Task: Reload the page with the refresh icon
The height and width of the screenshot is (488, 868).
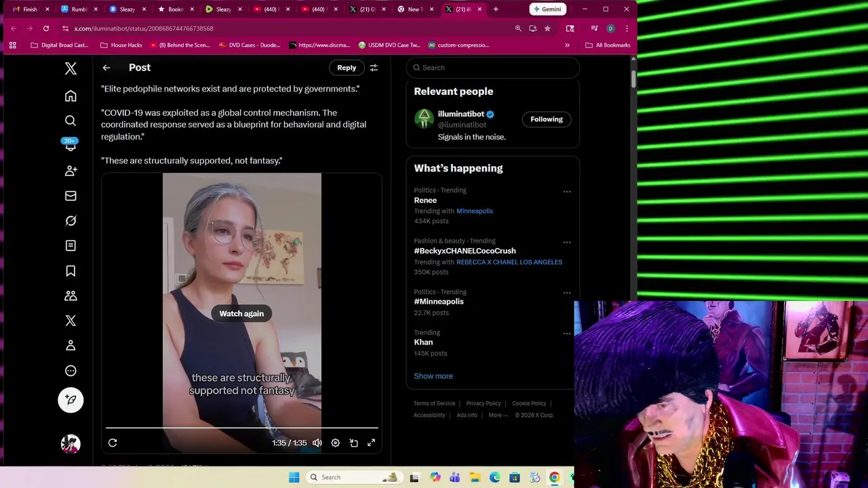Action: coord(45,28)
